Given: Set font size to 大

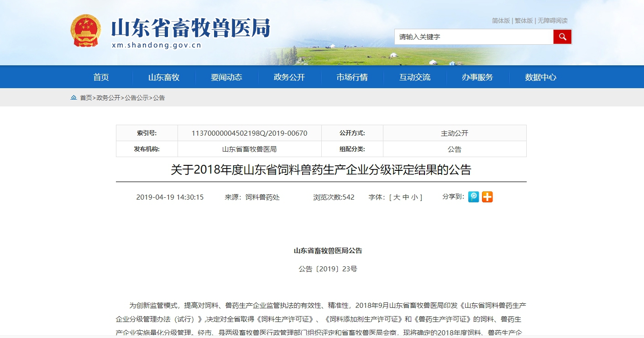Looking at the screenshot, I should coord(397,197).
